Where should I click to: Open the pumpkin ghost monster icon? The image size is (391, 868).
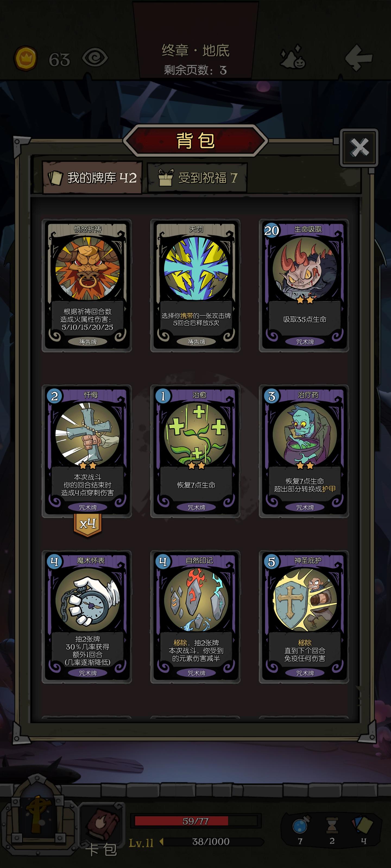pos(292,57)
